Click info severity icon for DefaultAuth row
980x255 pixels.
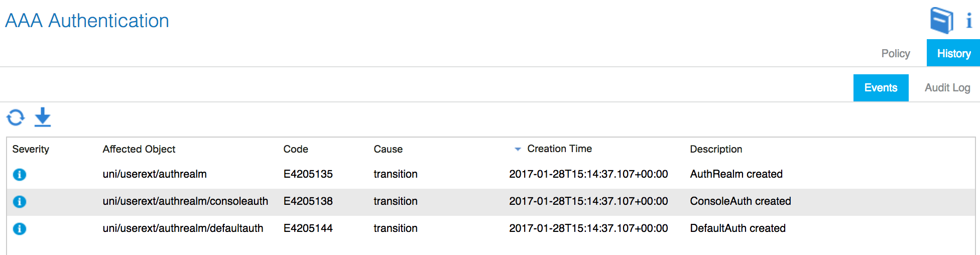[20, 229]
